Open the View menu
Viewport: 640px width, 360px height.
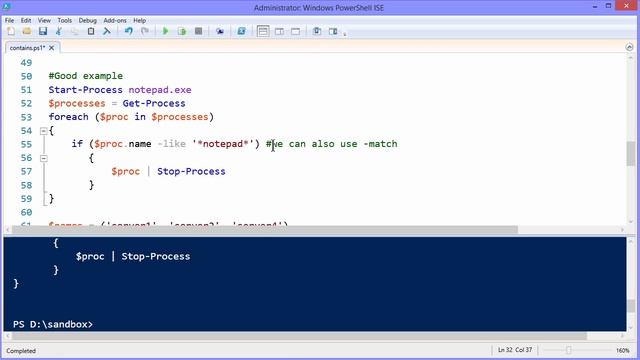[x=44, y=20]
